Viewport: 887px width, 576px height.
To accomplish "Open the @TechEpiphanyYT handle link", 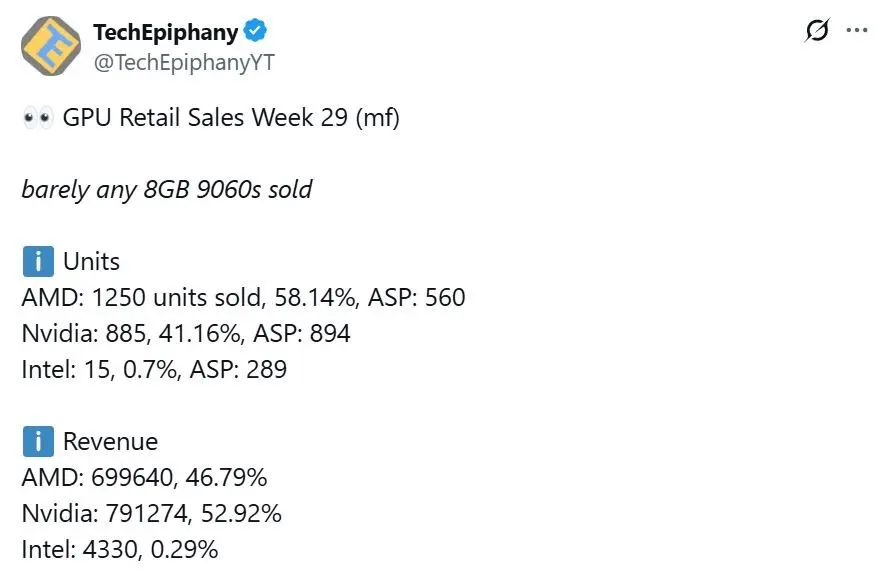I will point(183,62).
